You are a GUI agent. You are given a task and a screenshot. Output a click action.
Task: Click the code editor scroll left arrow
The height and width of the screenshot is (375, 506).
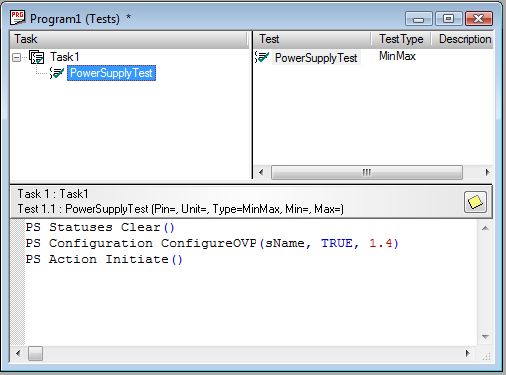pos(18,353)
